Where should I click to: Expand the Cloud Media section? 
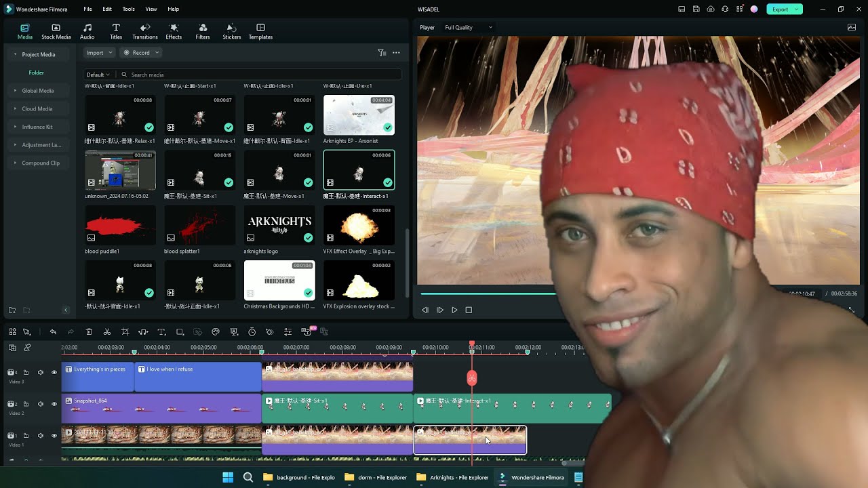(x=37, y=108)
